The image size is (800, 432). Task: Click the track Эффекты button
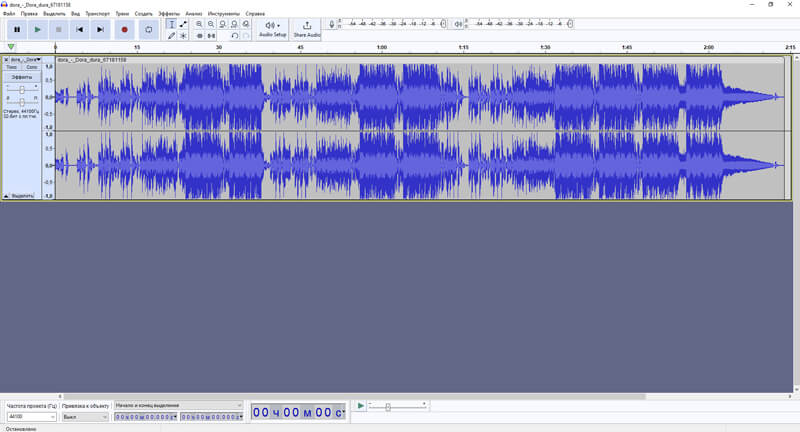pyautogui.click(x=21, y=77)
